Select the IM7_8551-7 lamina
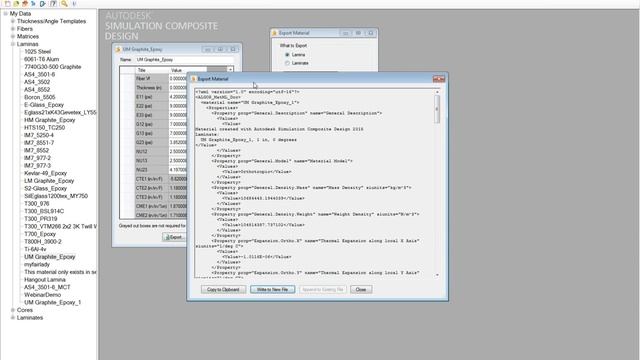The height and width of the screenshot is (360, 640). (39, 143)
